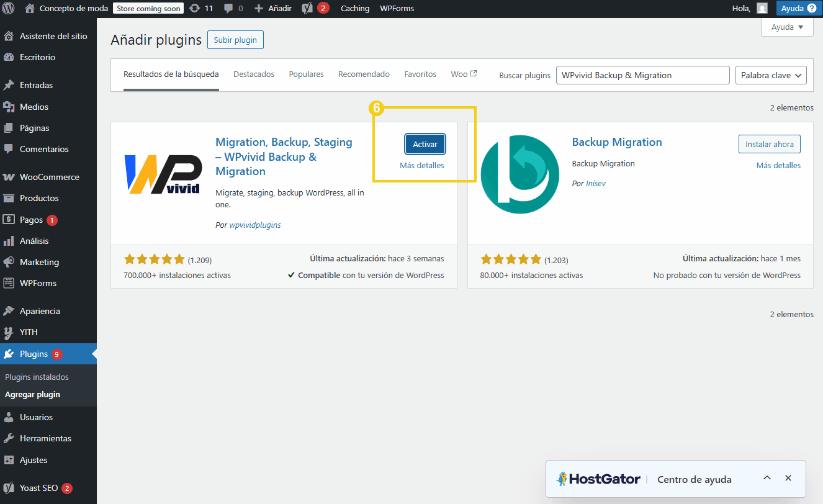Open the updates icon showing 11
Image resolution: width=823 pixels, height=504 pixels.
[195, 9]
